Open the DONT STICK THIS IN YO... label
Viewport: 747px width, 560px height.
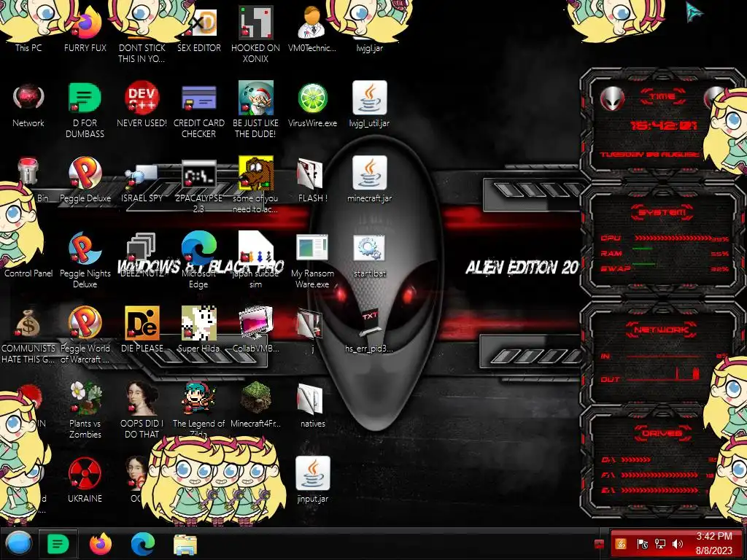pyautogui.click(x=142, y=53)
